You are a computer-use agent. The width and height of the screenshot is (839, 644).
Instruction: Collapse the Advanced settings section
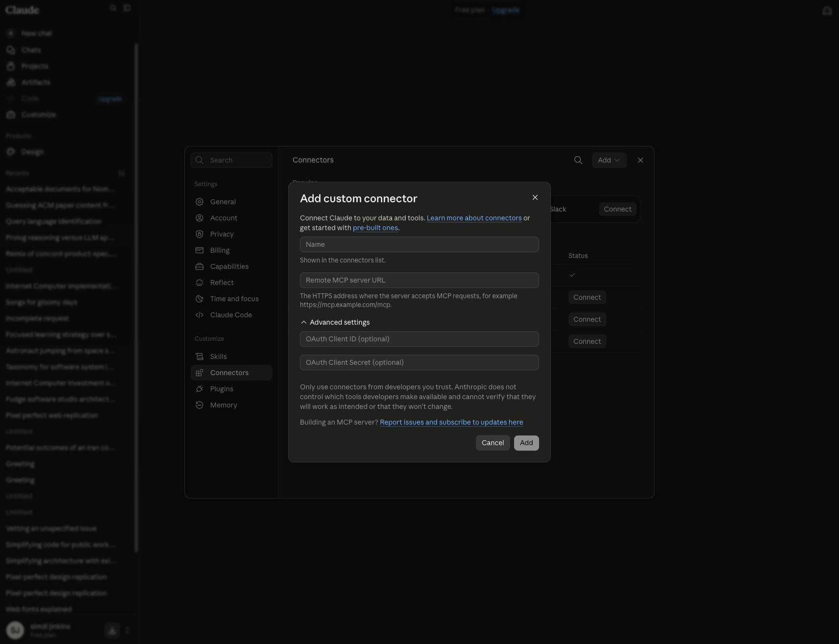(335, 322)
